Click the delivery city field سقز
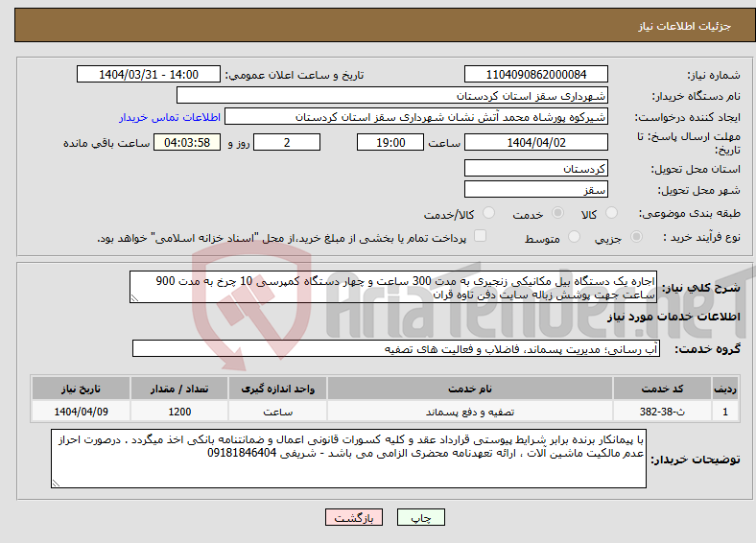The width and height of the screenshot is (756, 543). 535,190
